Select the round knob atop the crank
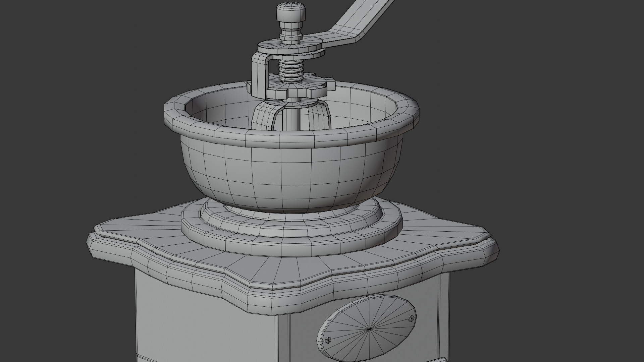 291,12
